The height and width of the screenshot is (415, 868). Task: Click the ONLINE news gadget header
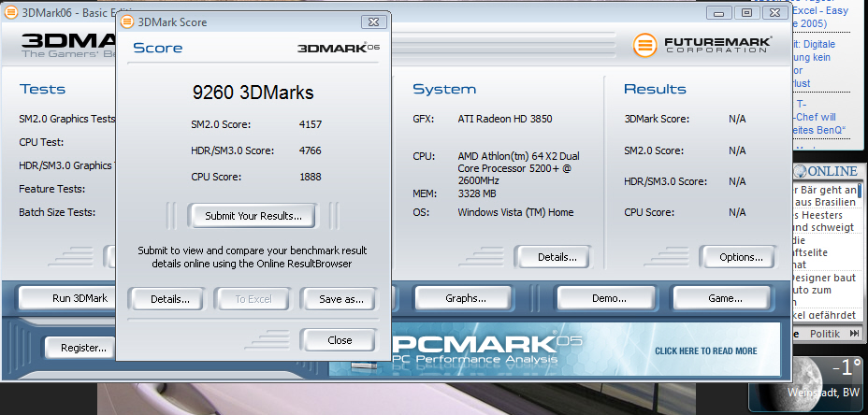click(825, 171)
